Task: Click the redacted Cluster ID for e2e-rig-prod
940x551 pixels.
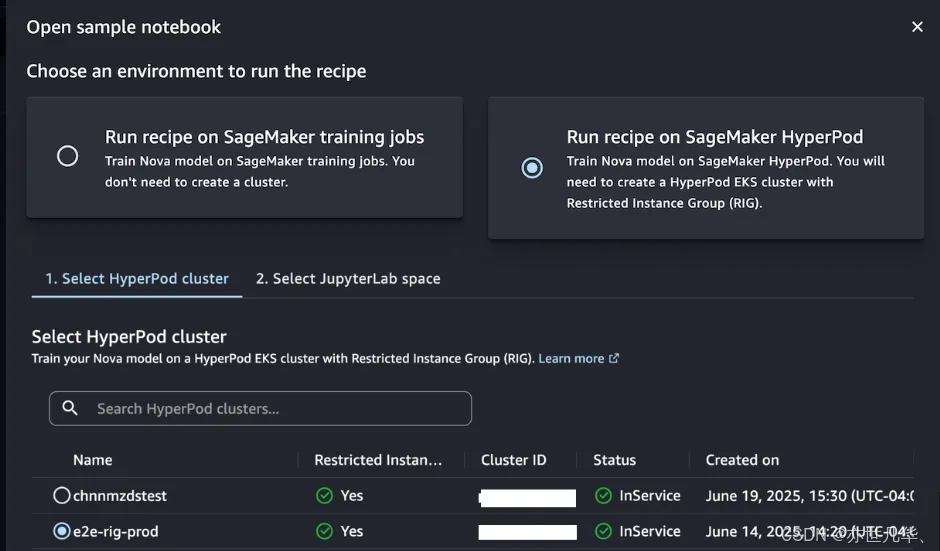Action: point(528,532)
